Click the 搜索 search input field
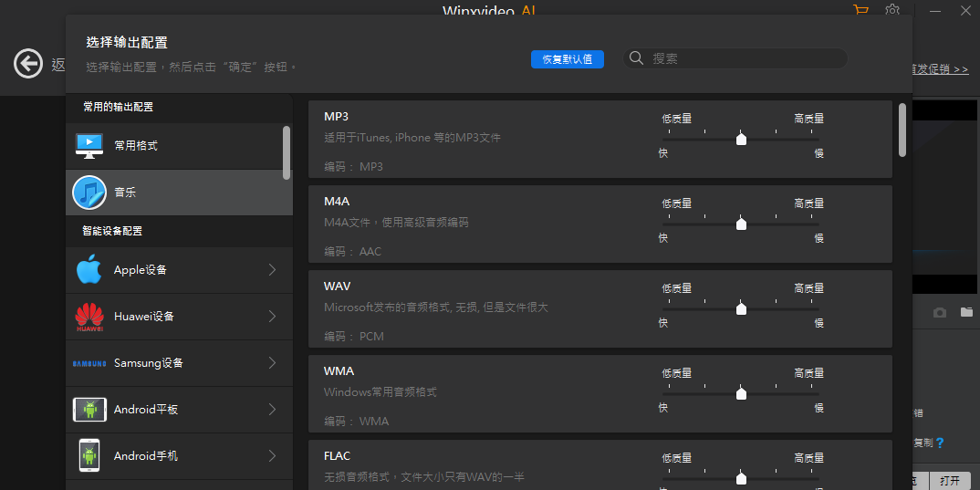The width and height of the screenshot is (980, 490). point(744,58)
